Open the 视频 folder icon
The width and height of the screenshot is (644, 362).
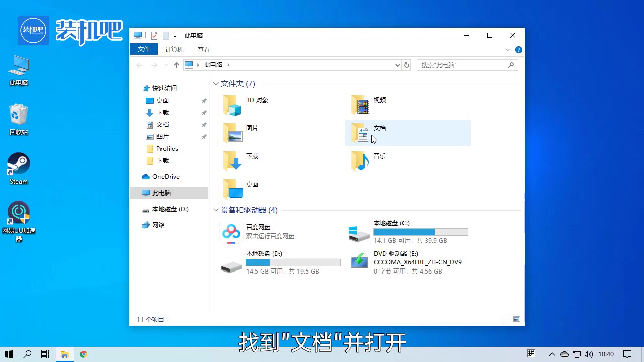click(x=360, y=105)
